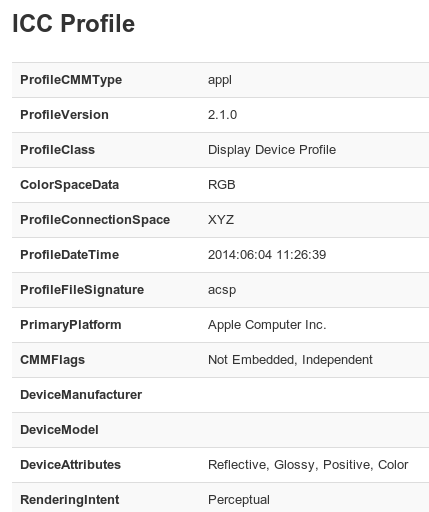429x512 pixels.
Task: Select the RGB value
Action: tap(222, 185)
